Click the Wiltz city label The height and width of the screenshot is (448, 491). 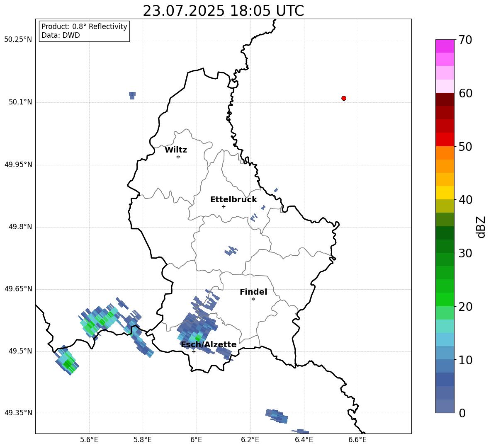tap(176, 150)
